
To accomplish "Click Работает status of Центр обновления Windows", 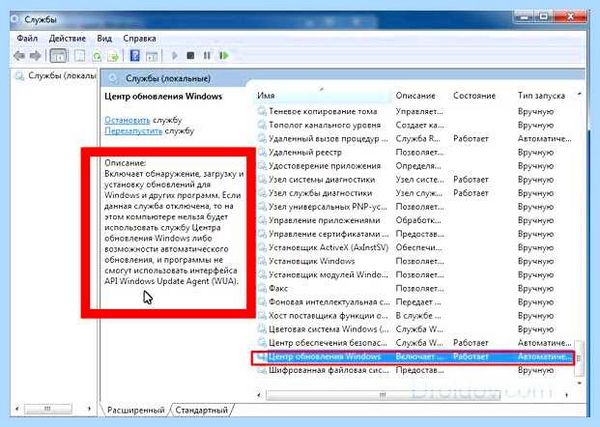I will click(471, 357).
